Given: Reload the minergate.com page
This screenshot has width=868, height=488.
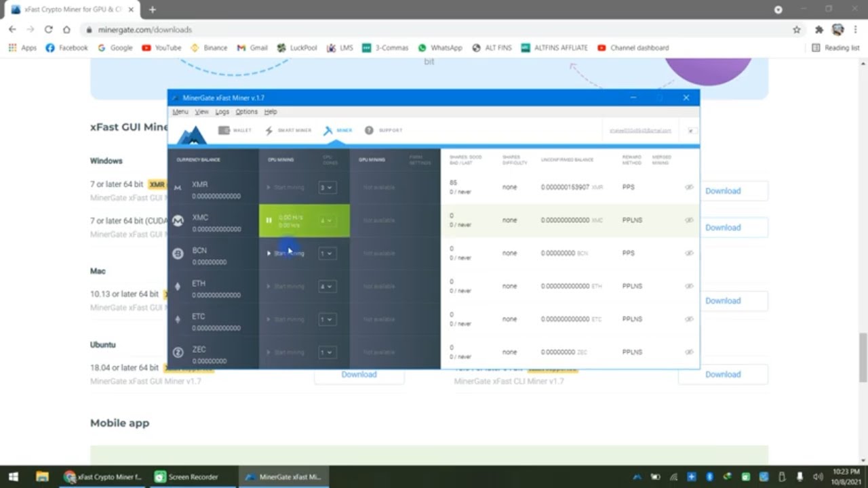Looking at the screenshot, I should click(x=48, y=30).
